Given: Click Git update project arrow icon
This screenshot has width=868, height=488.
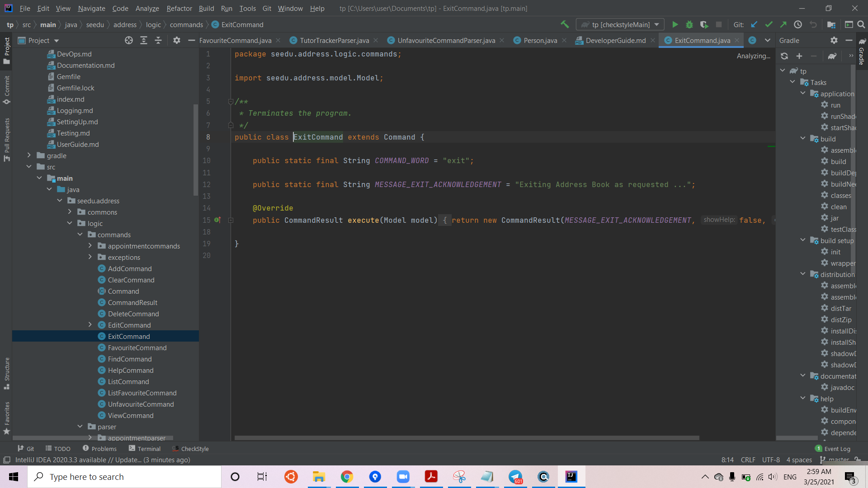Looking at the screenshot, I should [754, 24].
